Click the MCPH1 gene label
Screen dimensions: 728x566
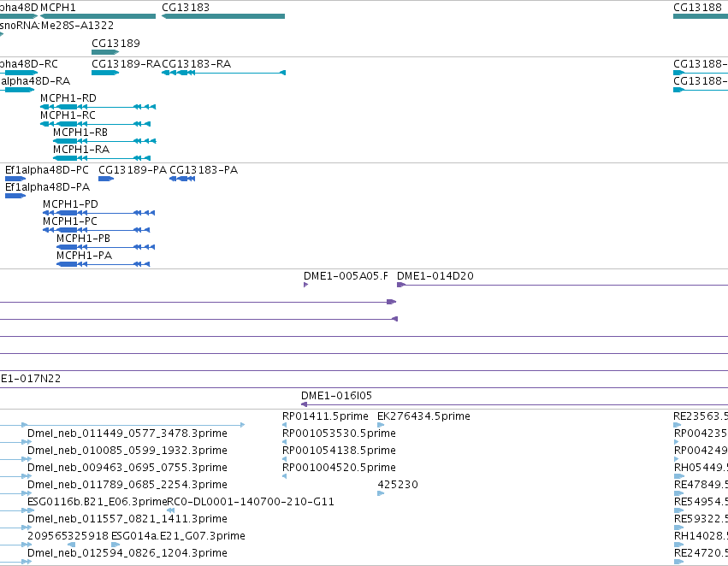pos(58,8)
